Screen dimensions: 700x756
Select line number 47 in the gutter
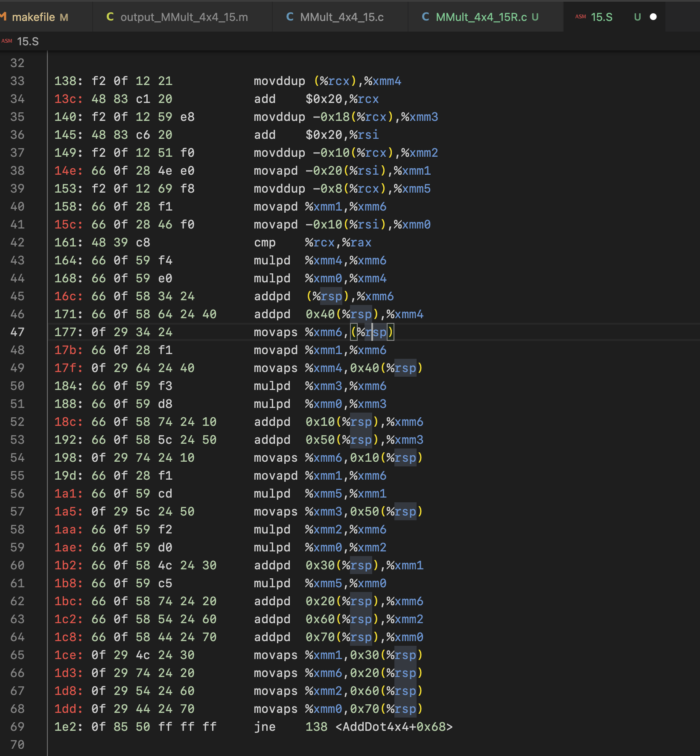click(17, 332)
